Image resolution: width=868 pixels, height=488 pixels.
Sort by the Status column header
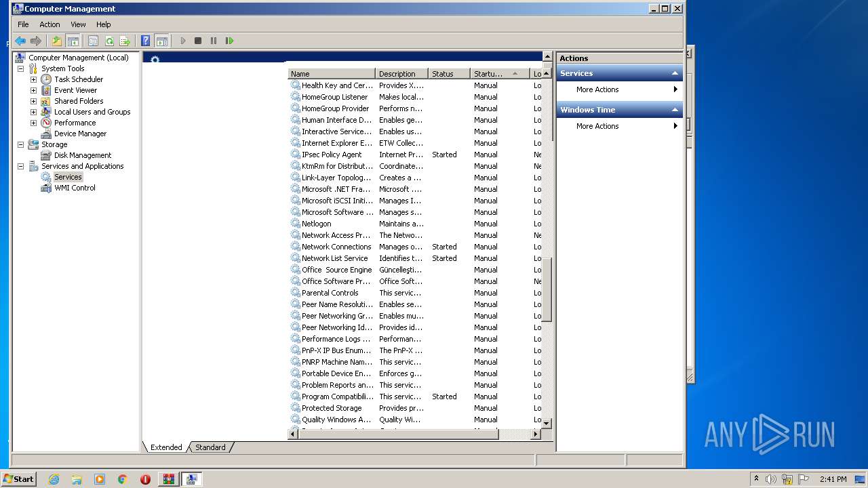click(x=449, y=74)
